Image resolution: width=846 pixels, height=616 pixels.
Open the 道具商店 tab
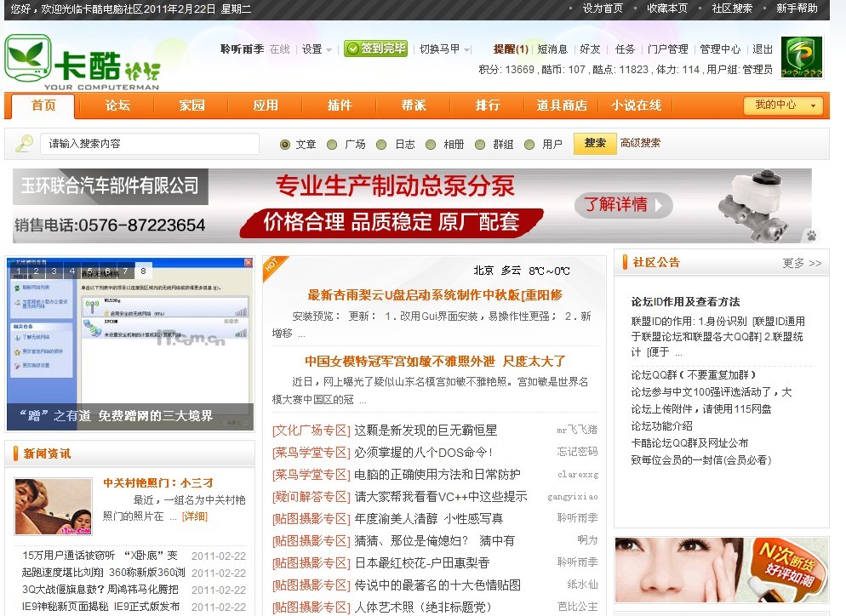click(562, 106)
